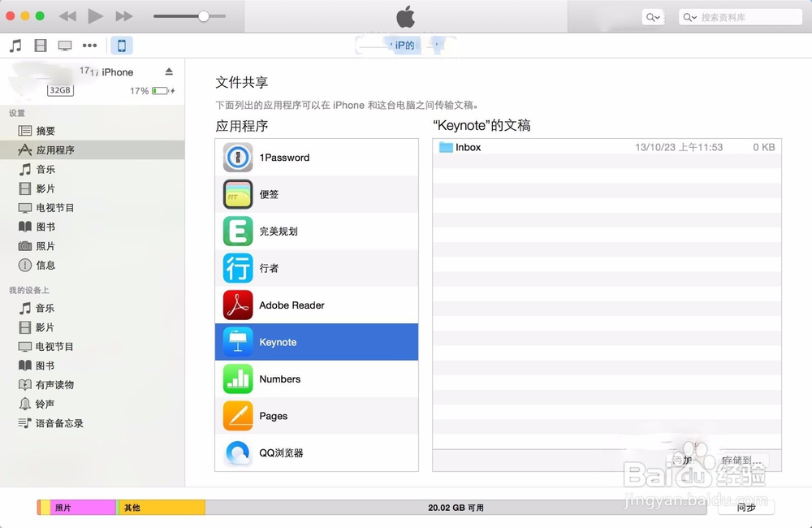Select Keynote app icon in list
Screen dimensions: 812x528
[238, 342]
